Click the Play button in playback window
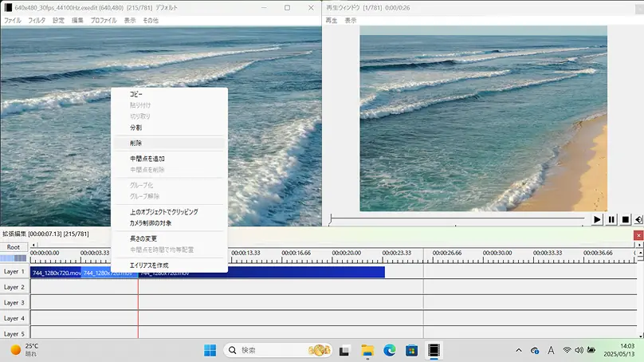 pos(597,220)
